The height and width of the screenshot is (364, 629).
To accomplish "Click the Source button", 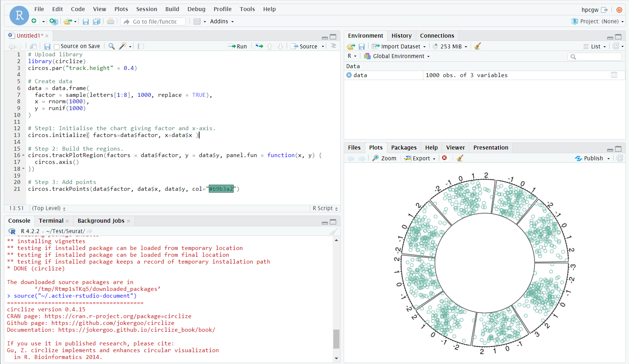I will pos(305,46).
